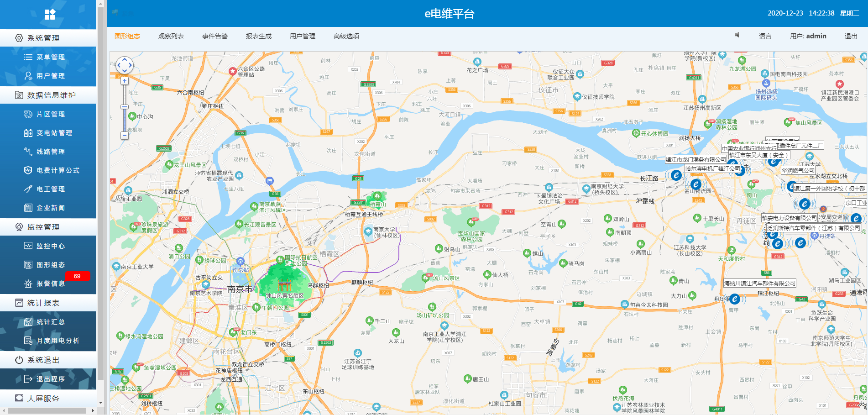Click the platform logo icon atop the sidebar

50,15
